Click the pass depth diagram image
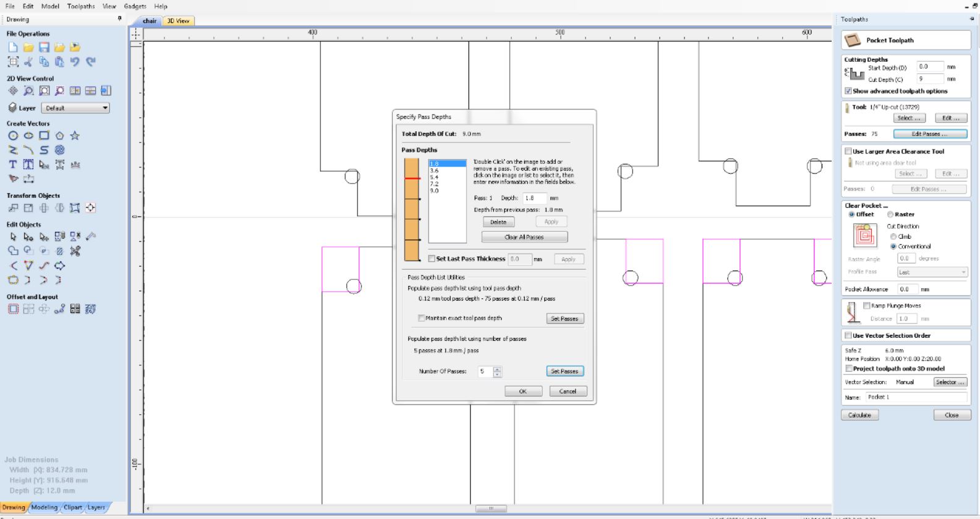 point(412,210)
